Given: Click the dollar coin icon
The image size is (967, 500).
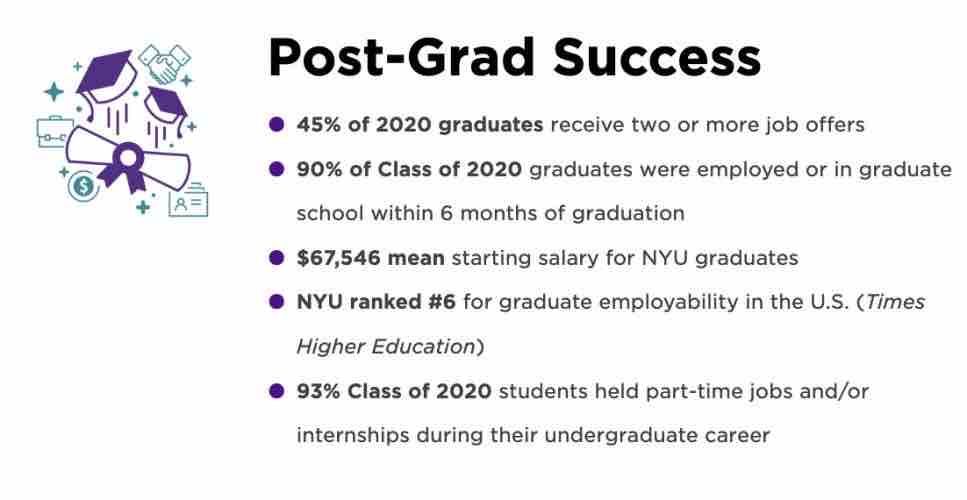Looking at the screenshot, I should (x=83, y=186).
